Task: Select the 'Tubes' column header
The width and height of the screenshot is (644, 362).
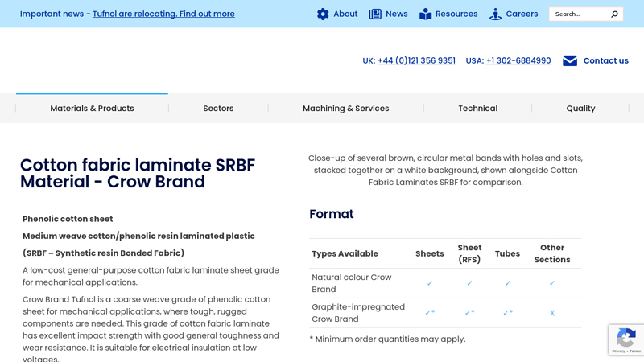Action: tap(507, 253)
